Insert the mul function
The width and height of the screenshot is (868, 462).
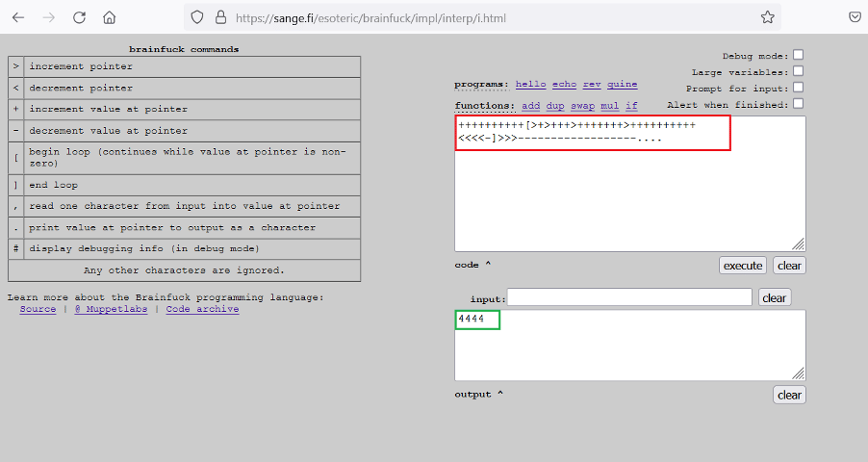[x=609, y=106]
